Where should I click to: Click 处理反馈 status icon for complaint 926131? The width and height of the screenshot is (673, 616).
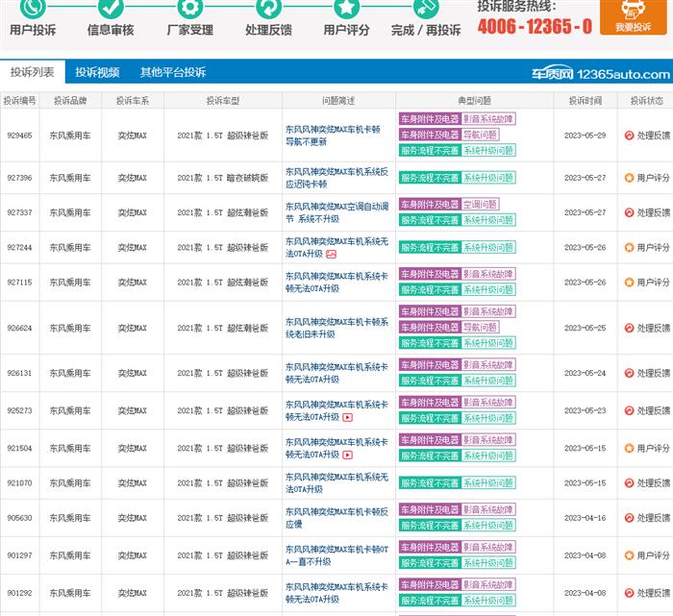point(629,373)
